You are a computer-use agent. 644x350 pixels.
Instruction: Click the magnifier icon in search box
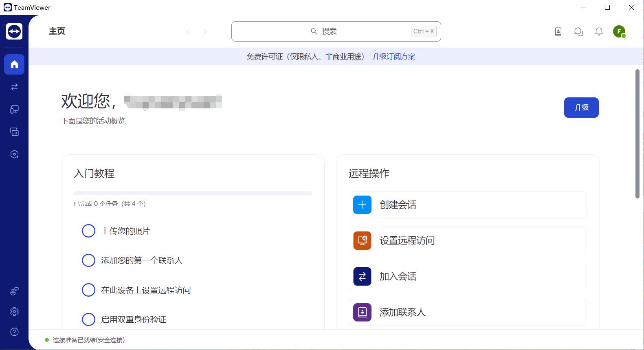click(x=314, y=31)
